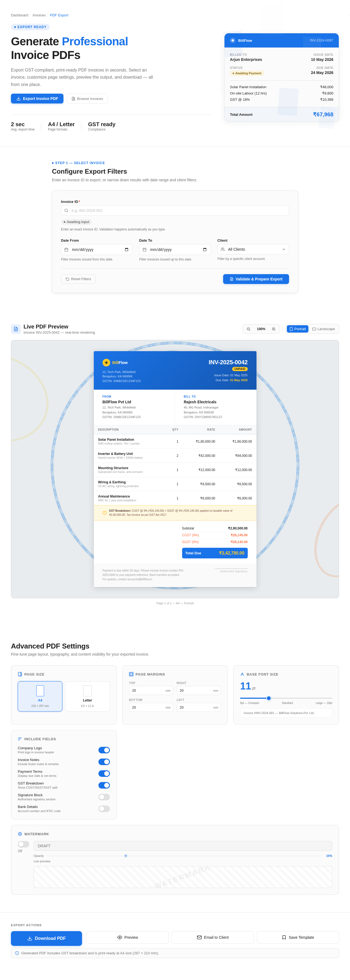Click the Browse Invoices button
350x980 pixels.
(87, 99)
